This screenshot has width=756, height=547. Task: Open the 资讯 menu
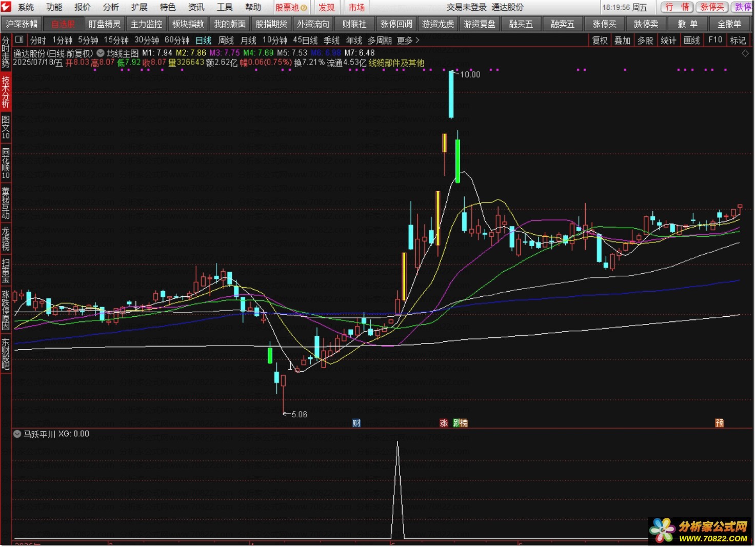pos(196,7)
